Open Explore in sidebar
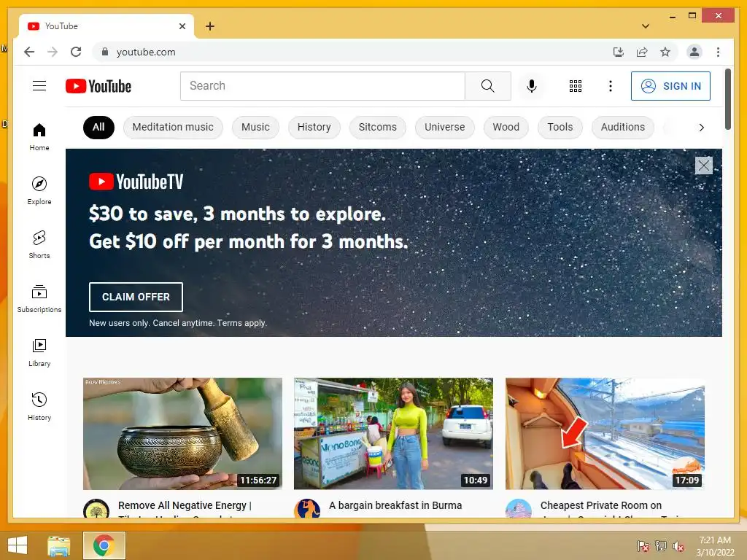This screenshot has width=747, height=560. point(39,191)
